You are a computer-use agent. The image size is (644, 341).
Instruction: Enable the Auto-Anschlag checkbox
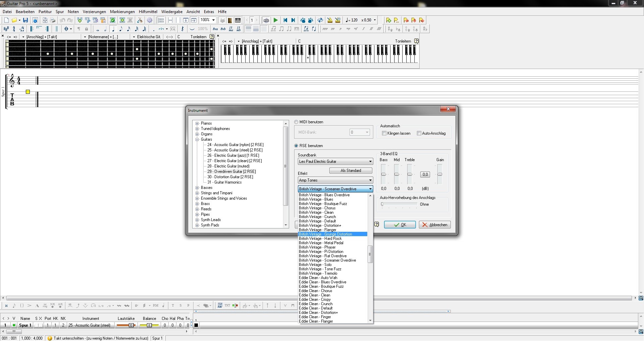click(x=419, y=133)
